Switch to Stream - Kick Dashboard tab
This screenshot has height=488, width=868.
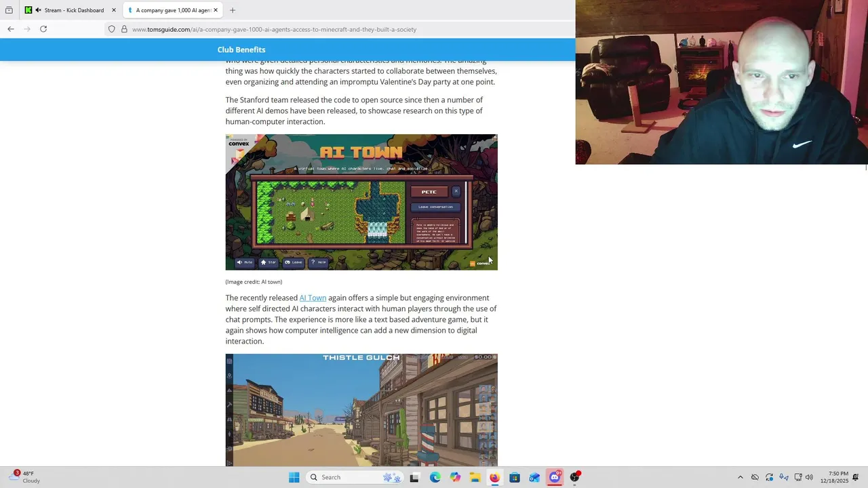pyautogui.click(x=71, y=10)
